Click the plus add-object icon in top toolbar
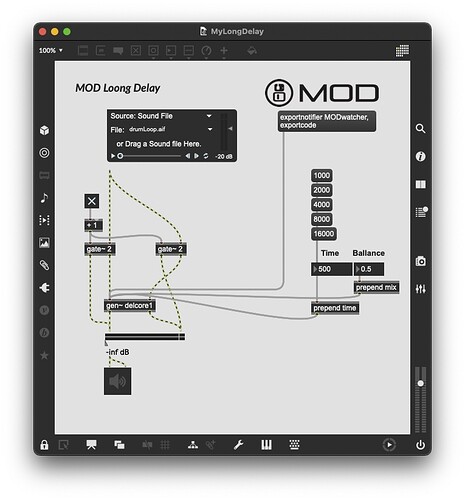The height and width of the screenshot is (500, 464). tap(224, 51)
